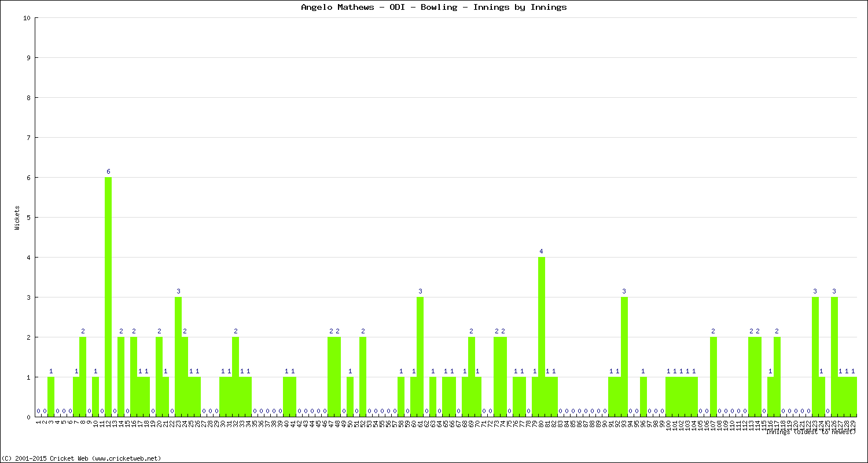Click the 2-wicket bar at innings 69

click(472, 377)
